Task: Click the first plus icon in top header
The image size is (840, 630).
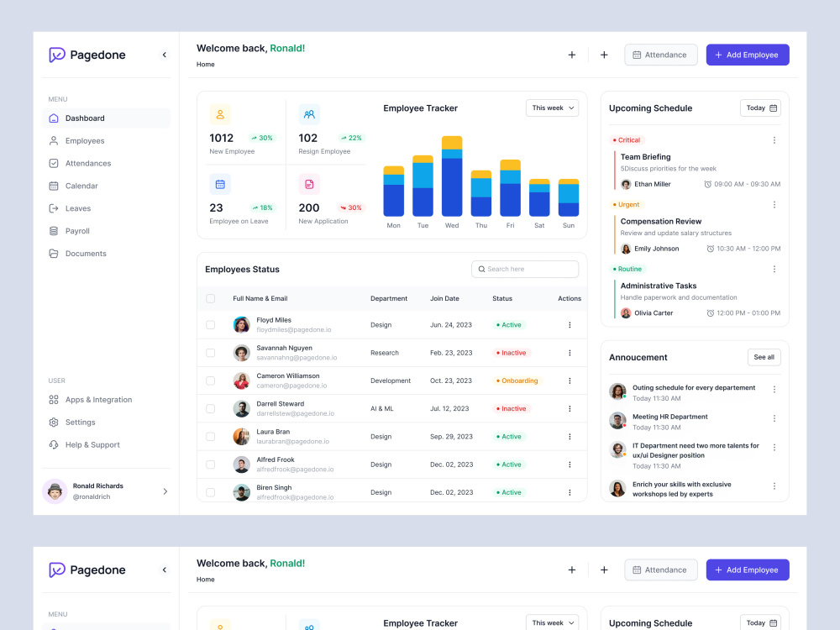Action: pos(571,55)
